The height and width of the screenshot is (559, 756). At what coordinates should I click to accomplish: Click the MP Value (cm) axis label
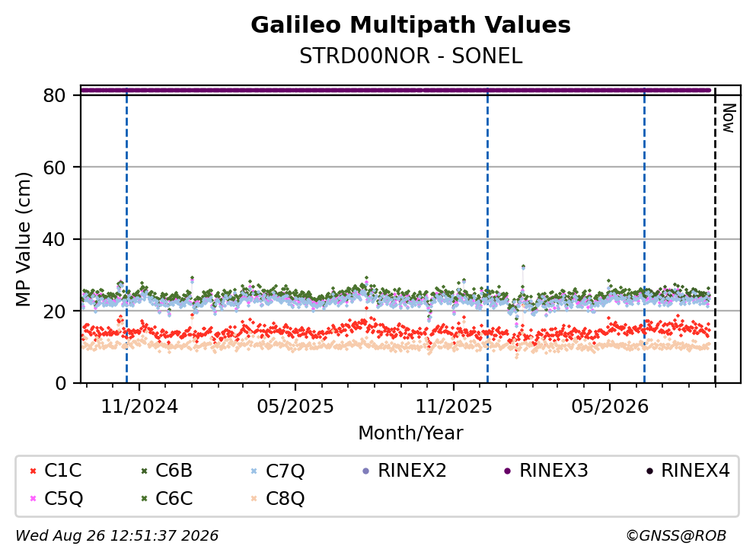click(x=23, y=239)
